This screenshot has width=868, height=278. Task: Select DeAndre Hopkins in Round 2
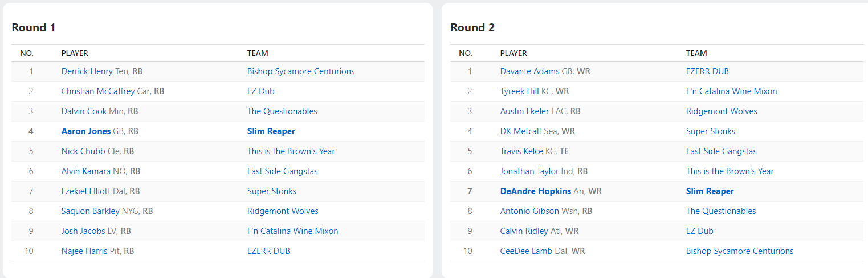(536, 191)
